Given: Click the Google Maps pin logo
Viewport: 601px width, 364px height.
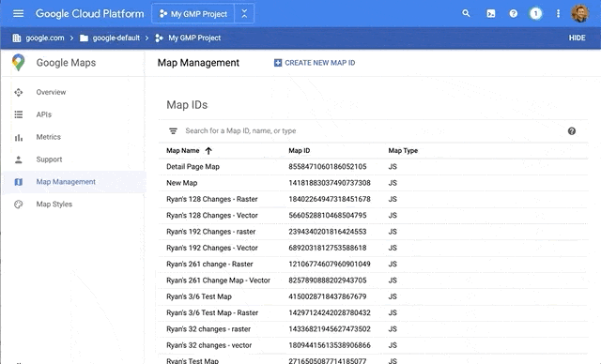Looking at the screenshot, I should [18, 63].
